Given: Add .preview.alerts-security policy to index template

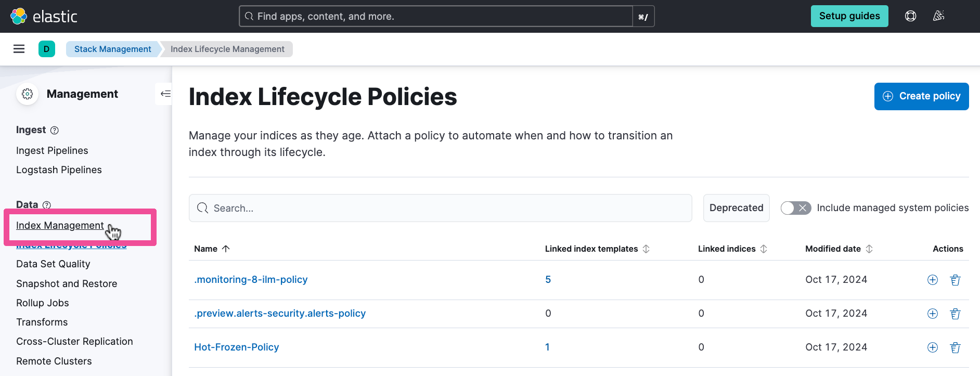Looking at the screenshot, I should tap(933, 314).
